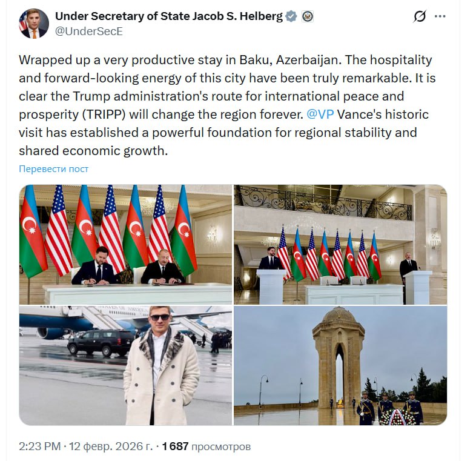Open the photo of man in white coat

pyautogui.click(x=125, y=365)
